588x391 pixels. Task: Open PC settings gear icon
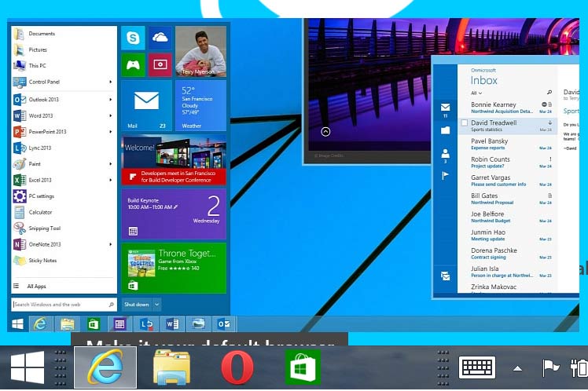20,196
